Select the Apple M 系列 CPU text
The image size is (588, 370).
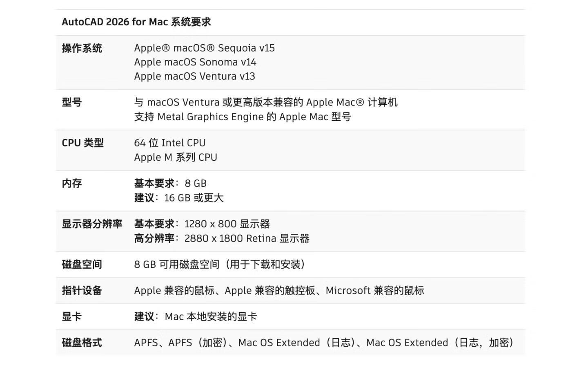point(176,157)
